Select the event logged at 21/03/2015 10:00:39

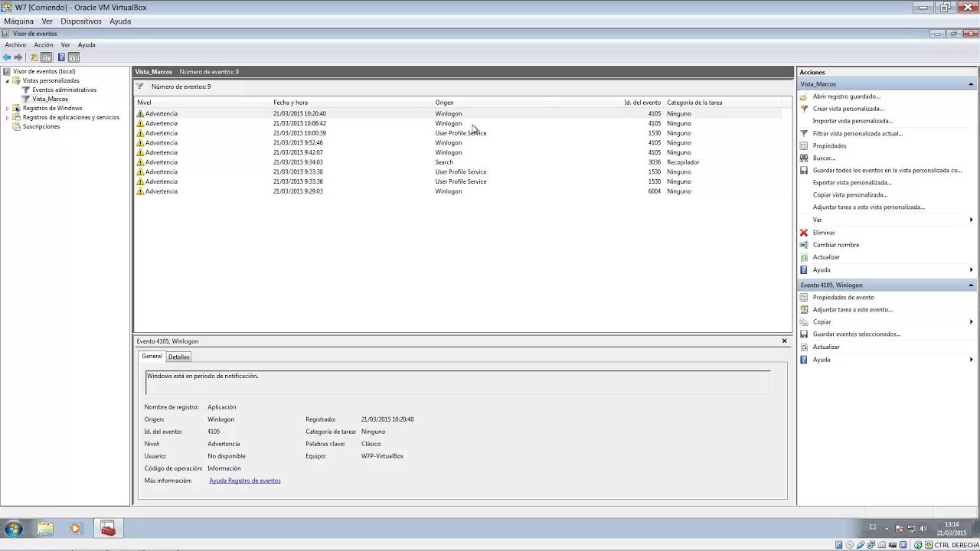click(x=459, y=133)
